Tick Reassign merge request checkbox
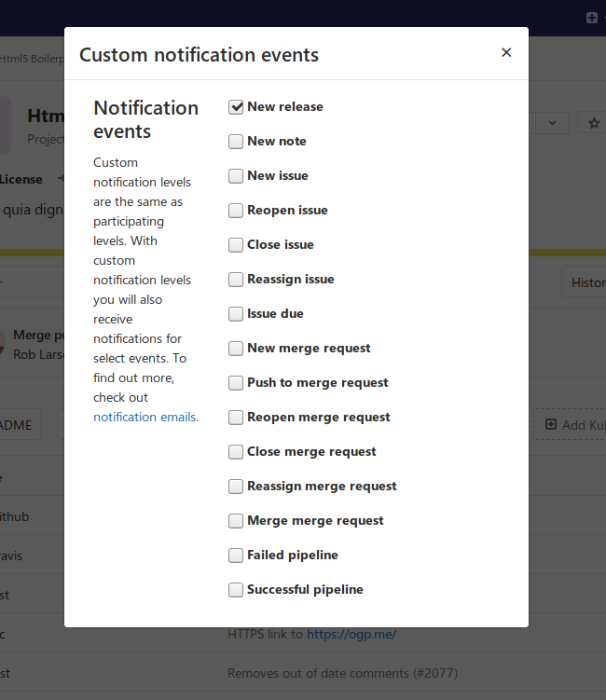The image size is (606, 700). (x=236, y=487)
